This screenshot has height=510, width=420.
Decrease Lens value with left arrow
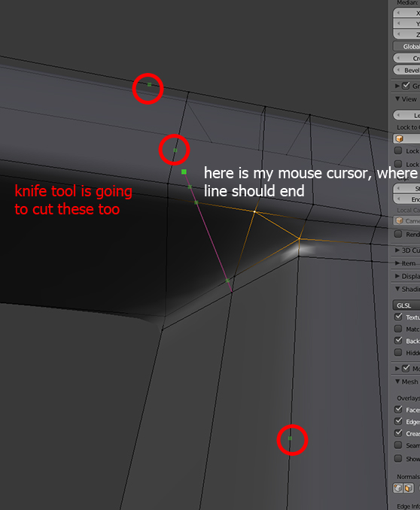click(398, 115)
